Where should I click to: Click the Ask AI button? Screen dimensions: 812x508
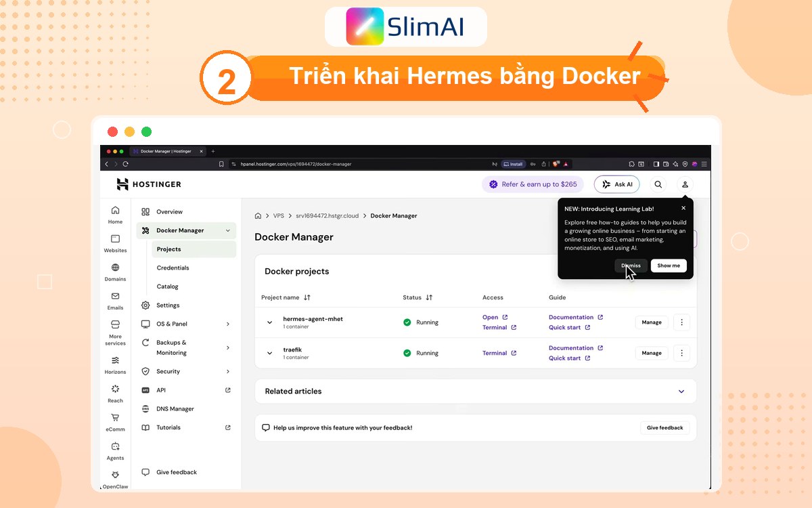click(x=617, y=184)
